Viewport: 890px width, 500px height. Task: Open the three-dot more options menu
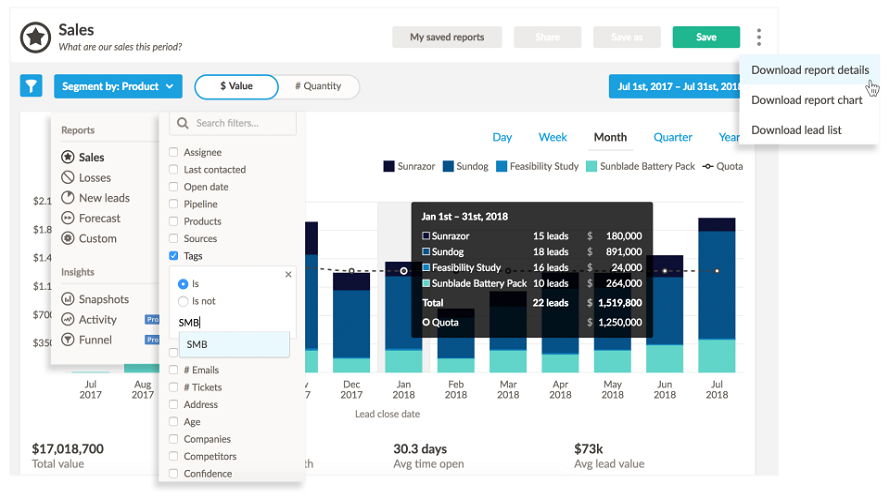759,38
